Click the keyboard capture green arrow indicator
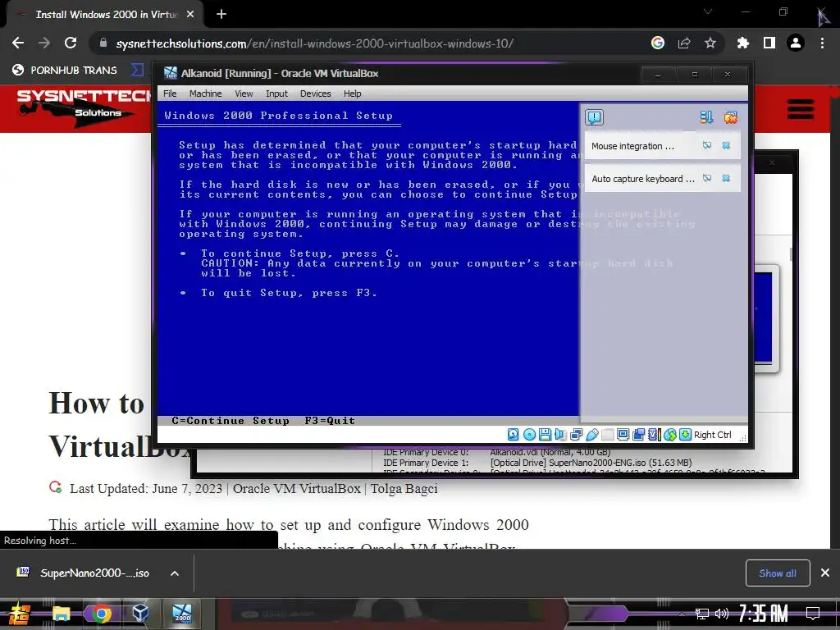The image size is (840, 630). tap(685, 435)
